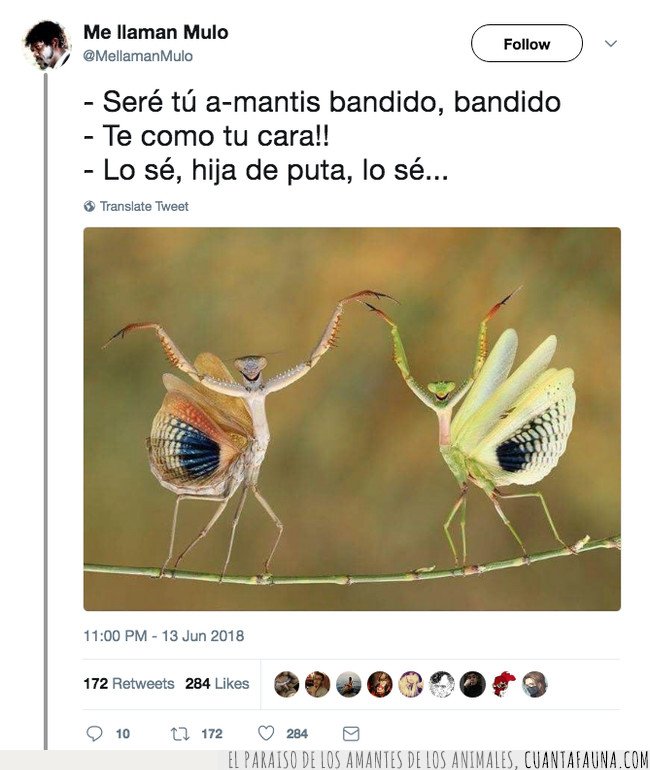
Task: Expand tweet options chevron near Follow
Action: [611, 44]
